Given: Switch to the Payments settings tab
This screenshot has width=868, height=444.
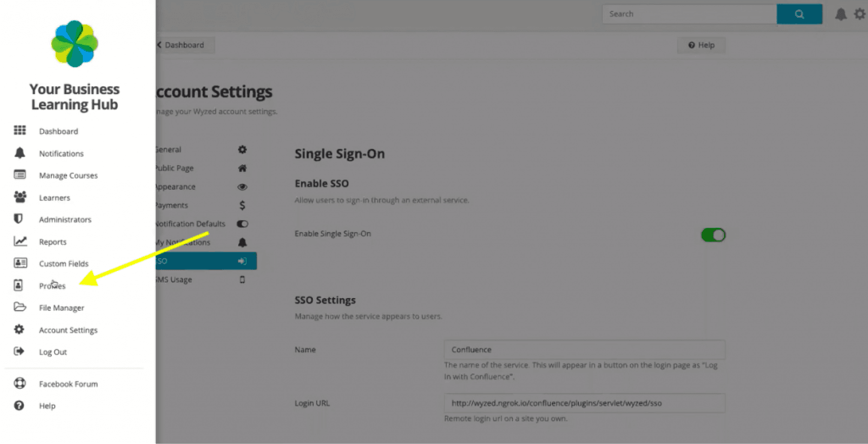Looking at the screenshot, I should (206, 205).
